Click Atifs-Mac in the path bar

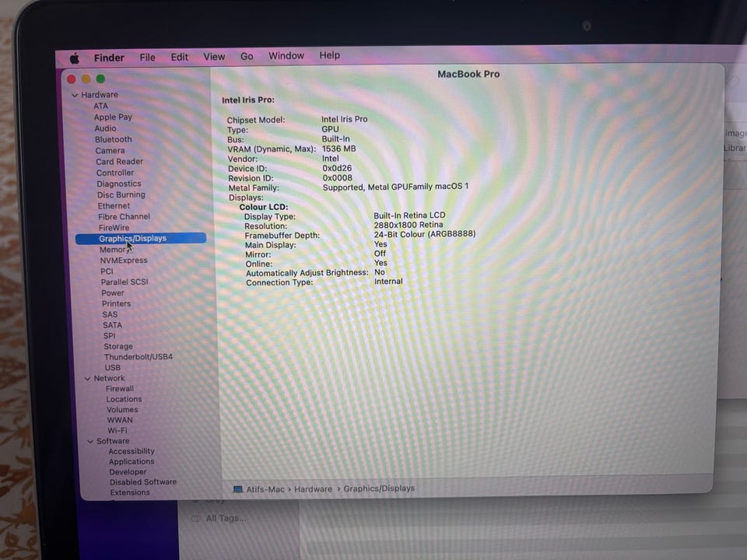point(265,489)
